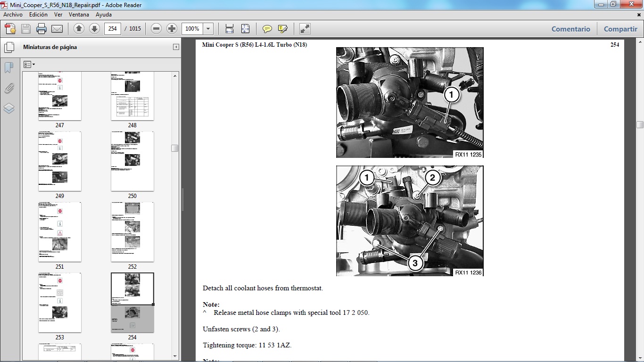Viewport: 644px width, 362px height.
Task: Go to previous page arrow
Action: [x=79, y=29]
